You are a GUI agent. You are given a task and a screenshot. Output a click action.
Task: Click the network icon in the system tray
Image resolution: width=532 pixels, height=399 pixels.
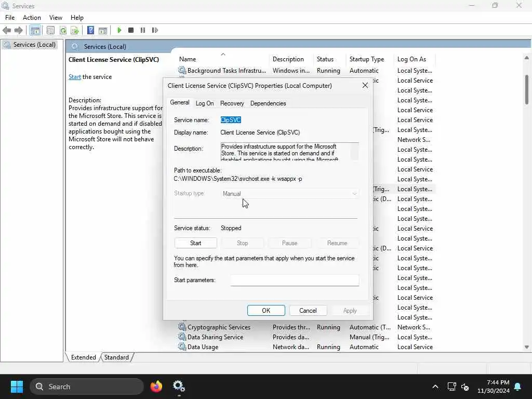tap(451, 387)
